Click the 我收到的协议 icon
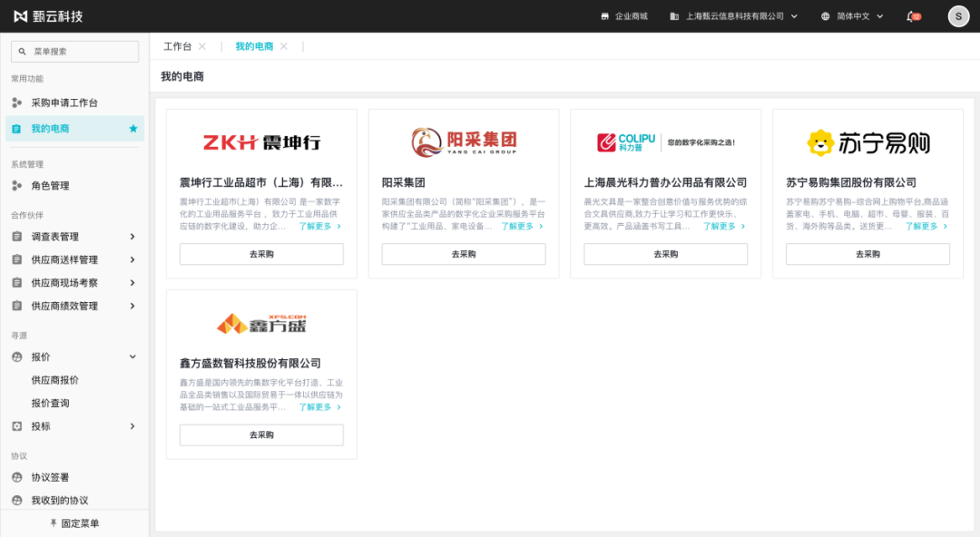 (17, 500)
